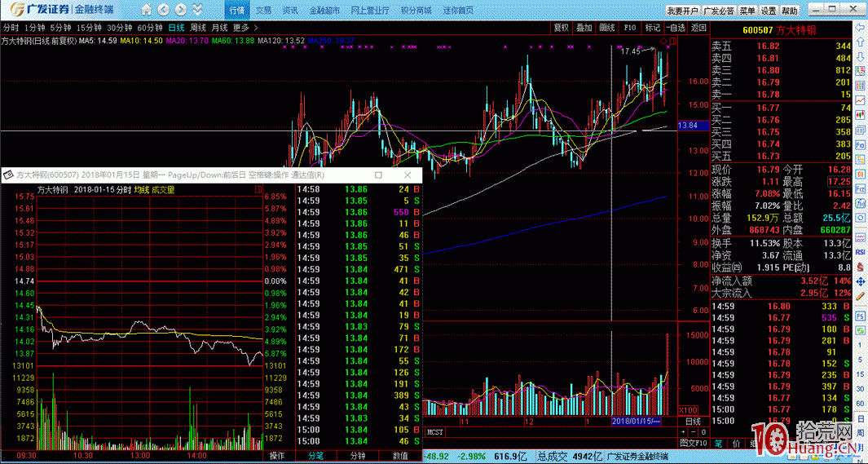Screen dimensions: 868x464
Task: Select the 60分钟 period
Action: coord(150,27)
